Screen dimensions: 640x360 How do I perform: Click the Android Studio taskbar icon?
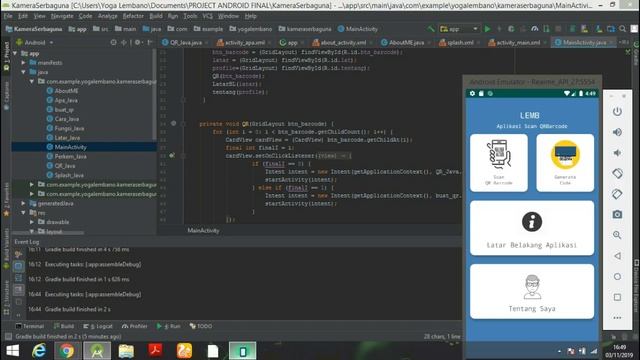click(x=97, y=351)
